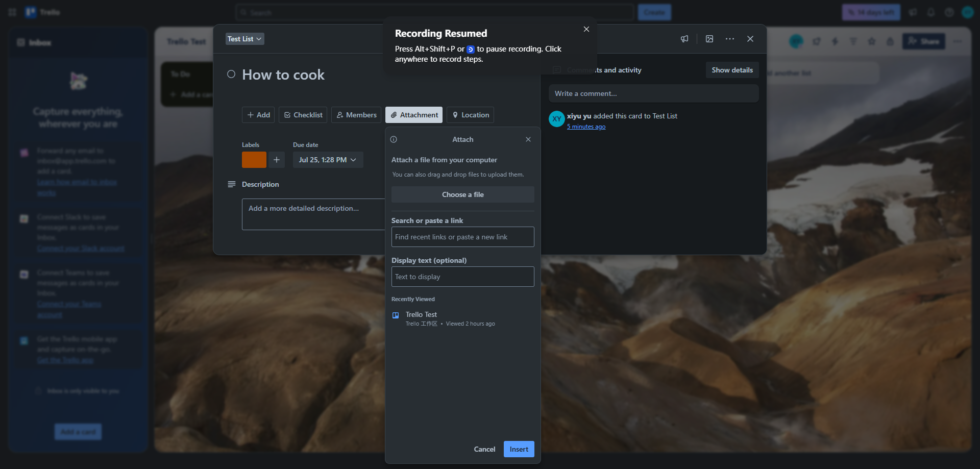Click the xiyu yu name in activity
980x469 pixels.
tap(579, 116)
